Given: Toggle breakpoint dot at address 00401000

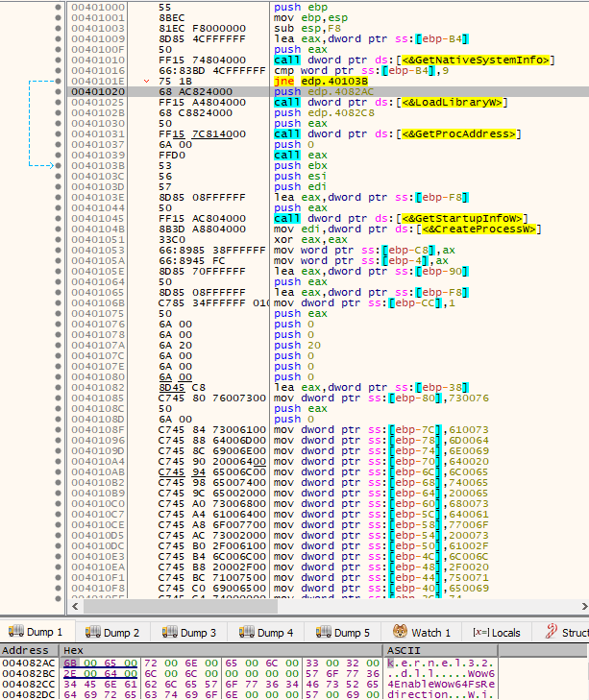Looking at the screenshot, I should click(x=58, y=7).
